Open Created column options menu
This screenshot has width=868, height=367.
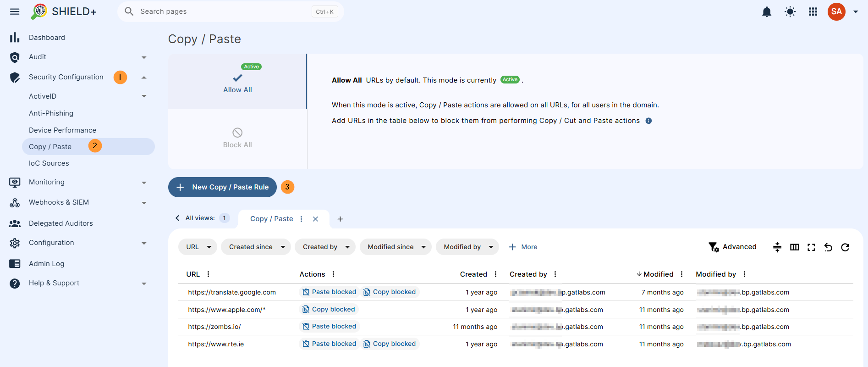point(495,274)
